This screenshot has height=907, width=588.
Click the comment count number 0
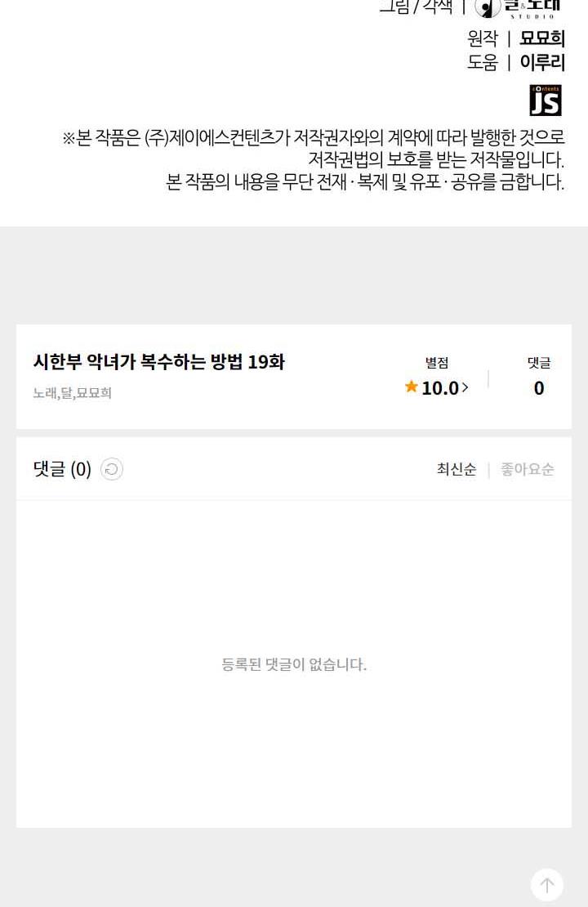[539, 388]
